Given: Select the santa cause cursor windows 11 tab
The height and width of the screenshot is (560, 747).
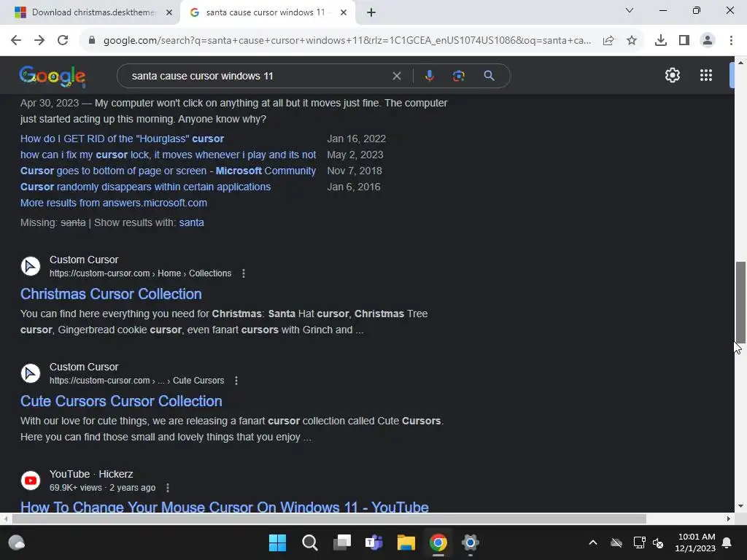Looking at the screenshot, I should pyautogui.click(x=266, y=12).
